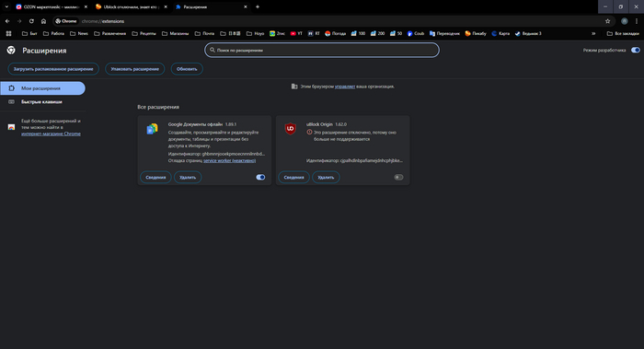Open the Hoyo bookmarks folder
The width and height of the screenshot is (644, 349).
[255, 34]
